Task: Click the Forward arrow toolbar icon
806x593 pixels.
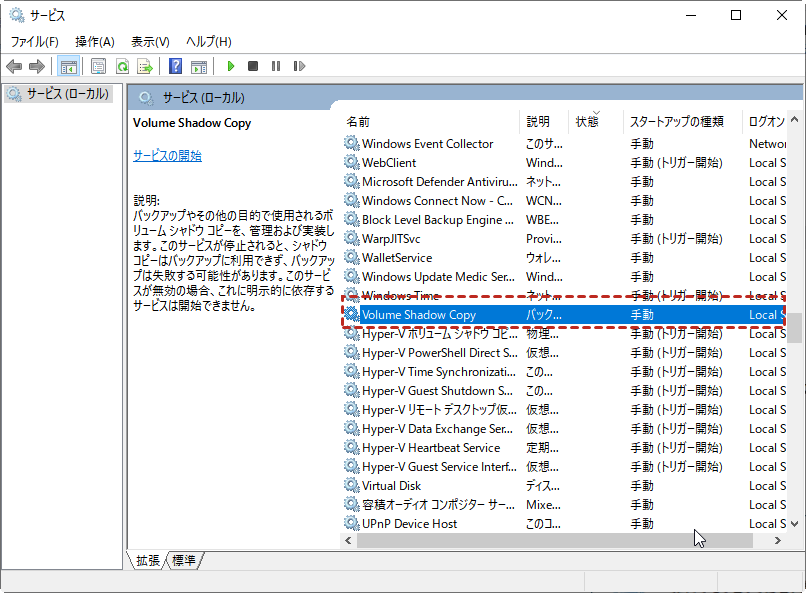Action: tap(36, 66)
